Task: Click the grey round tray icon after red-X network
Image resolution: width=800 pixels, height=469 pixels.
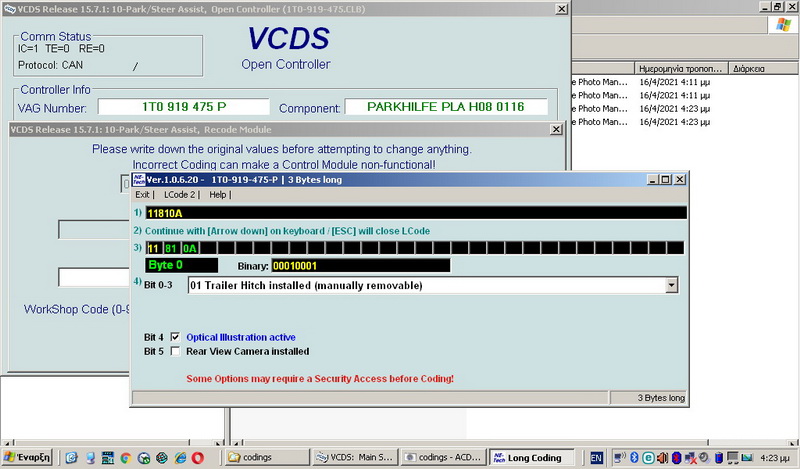Action: click(x=704, y=457)
